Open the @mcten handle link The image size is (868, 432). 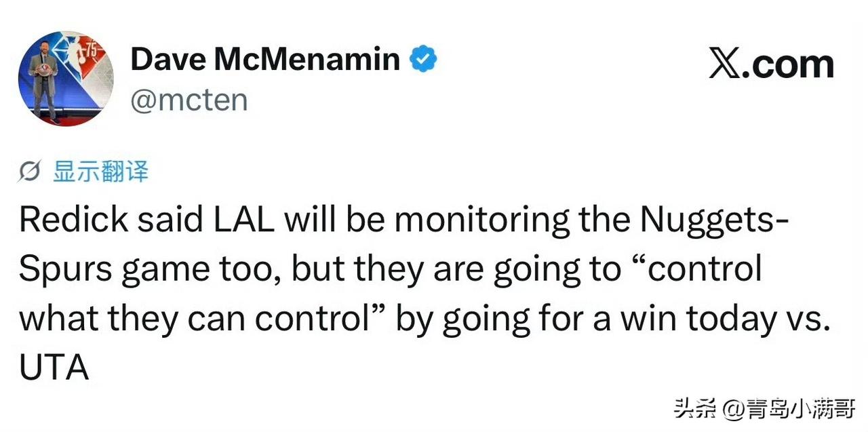(189, 100)
